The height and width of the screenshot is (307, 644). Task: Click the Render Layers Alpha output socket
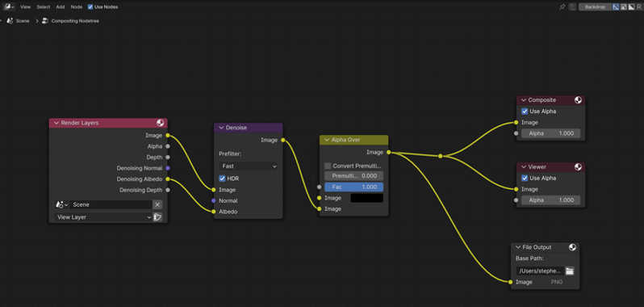coord(168,146)
